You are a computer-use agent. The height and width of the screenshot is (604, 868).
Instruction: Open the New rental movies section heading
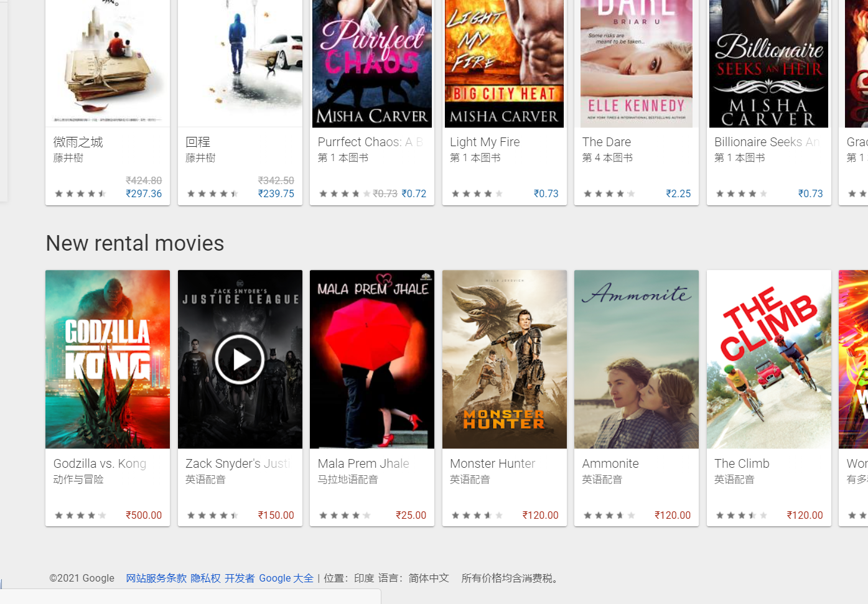click(135, 243)
